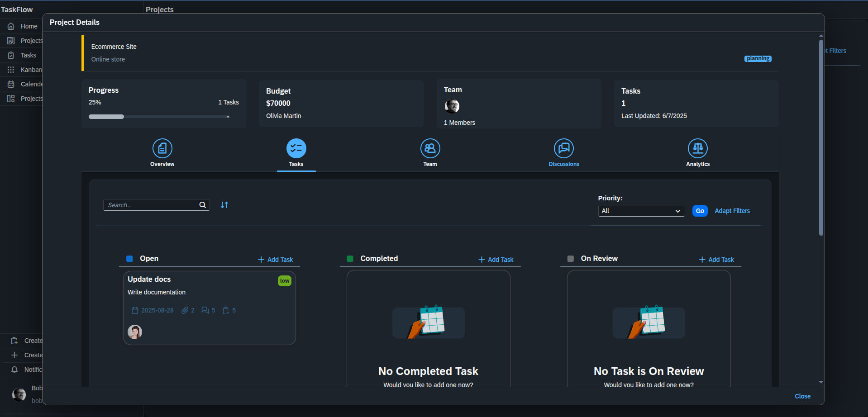Screen dimensions: 868x417
Task: Add Task to the Completed column
Action: click(x=496, y=260)
